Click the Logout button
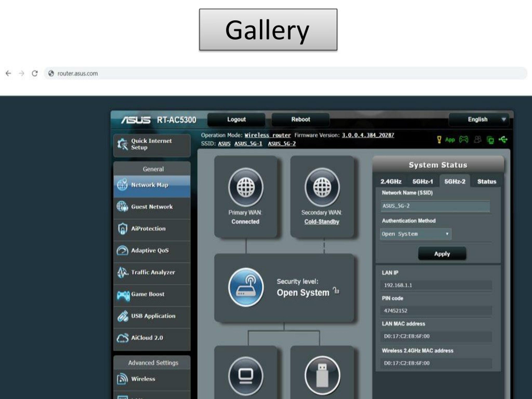Screen dimensions: 532x399 click(236, 119)
